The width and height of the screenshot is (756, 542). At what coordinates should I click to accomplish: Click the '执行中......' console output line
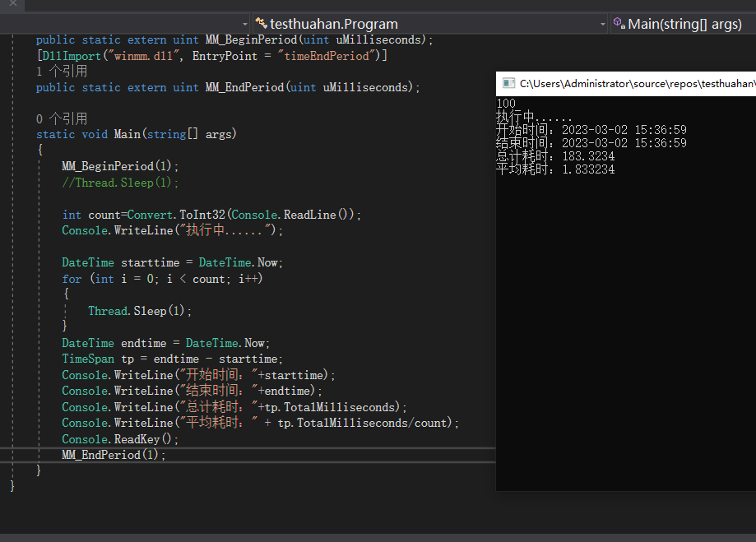point(534,117)
